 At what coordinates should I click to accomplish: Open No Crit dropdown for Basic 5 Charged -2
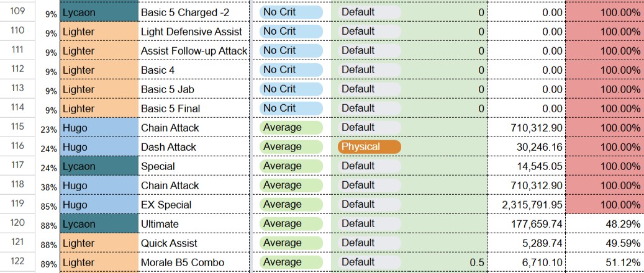pos(291,12)
